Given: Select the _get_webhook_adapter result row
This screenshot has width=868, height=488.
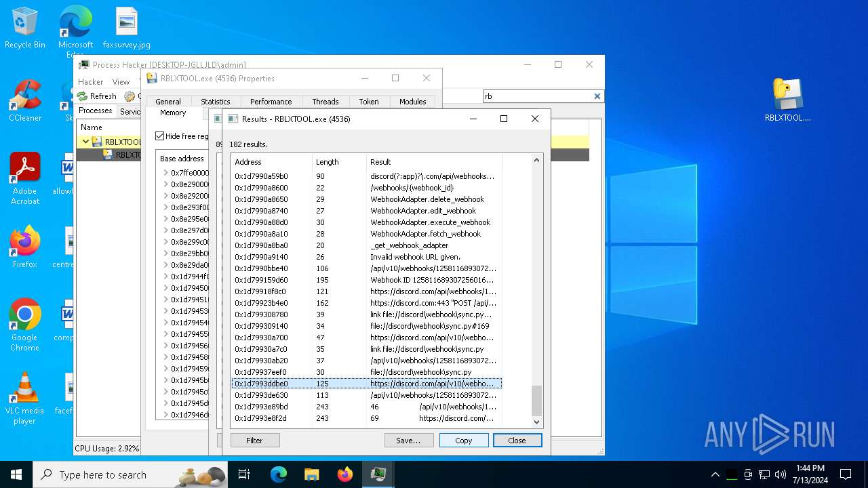Looking at the screenshot, I should 366,245.
